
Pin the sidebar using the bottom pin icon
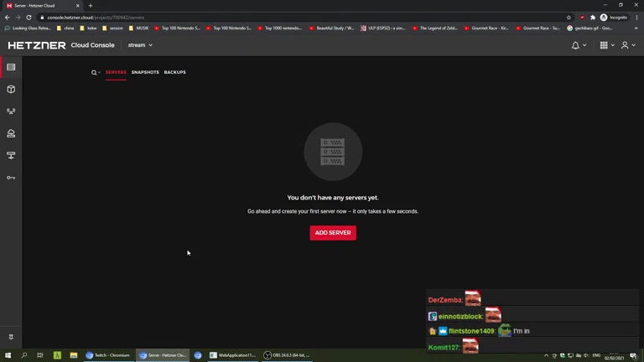[11, 337]
